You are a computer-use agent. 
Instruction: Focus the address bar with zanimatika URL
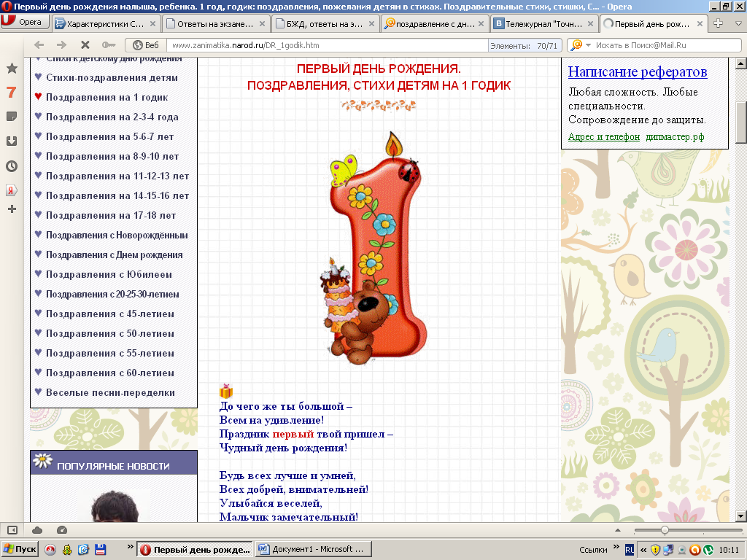click(327, 45)
